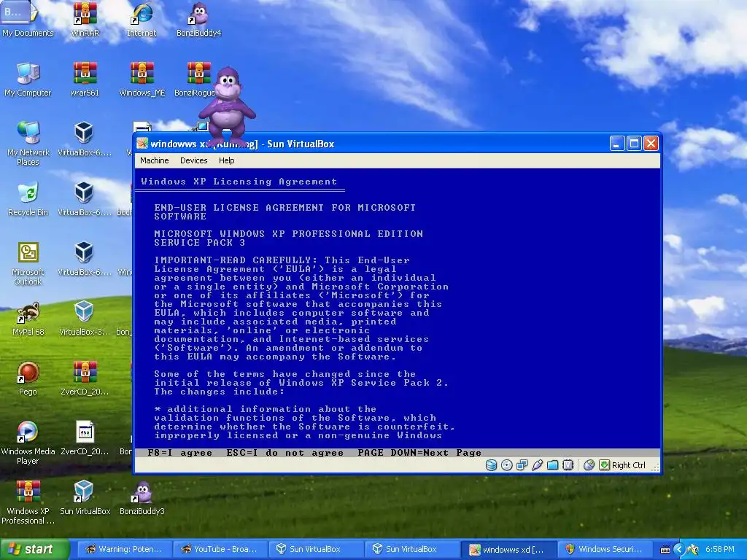Image resolution: width=747 pixels, height=560 pixels.
Task: Select the Sun VirtualBox desktop shortcut
Action: click(x=85, y=498)
